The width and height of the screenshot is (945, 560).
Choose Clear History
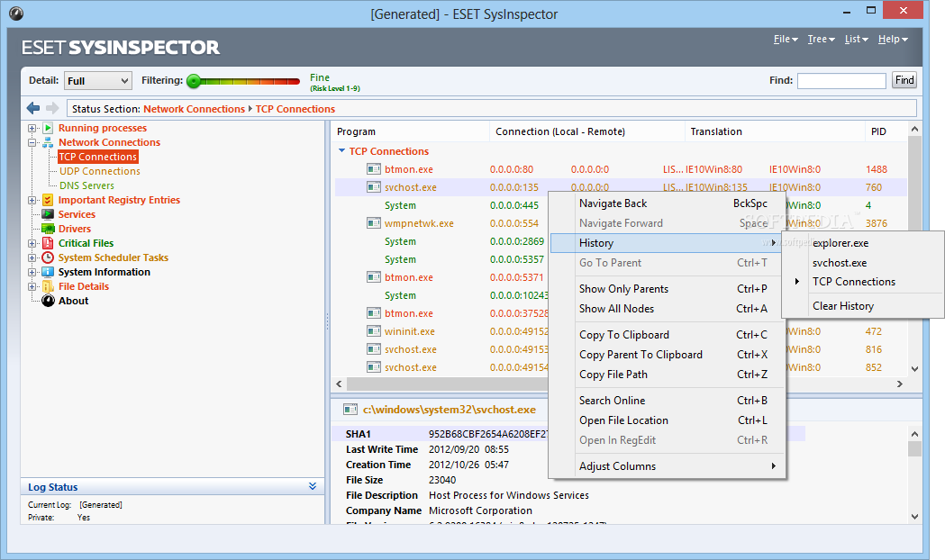[x=863, y=306]
